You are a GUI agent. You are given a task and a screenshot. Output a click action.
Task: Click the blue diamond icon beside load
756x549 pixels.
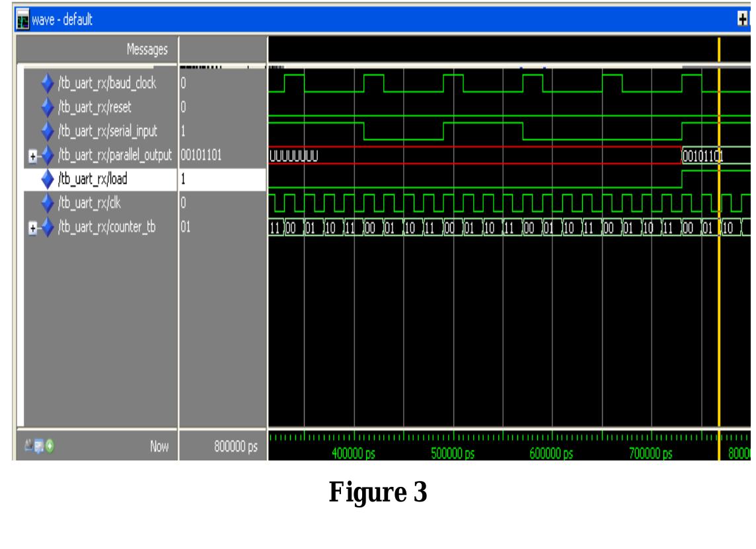[x=48, y=179]
